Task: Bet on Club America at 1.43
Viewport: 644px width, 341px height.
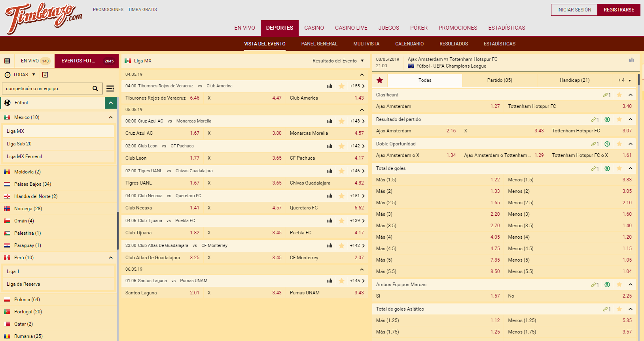Action: pyautogui.click(x=326, y=98)
